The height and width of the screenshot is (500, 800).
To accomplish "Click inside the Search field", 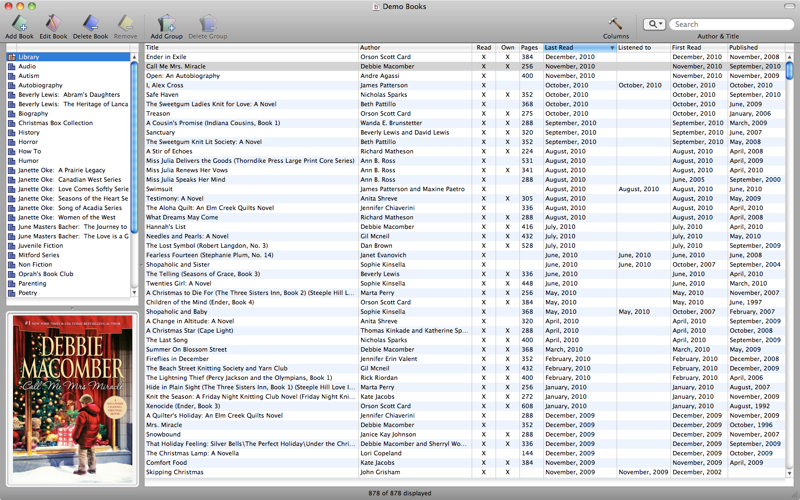I will (732, 24).
